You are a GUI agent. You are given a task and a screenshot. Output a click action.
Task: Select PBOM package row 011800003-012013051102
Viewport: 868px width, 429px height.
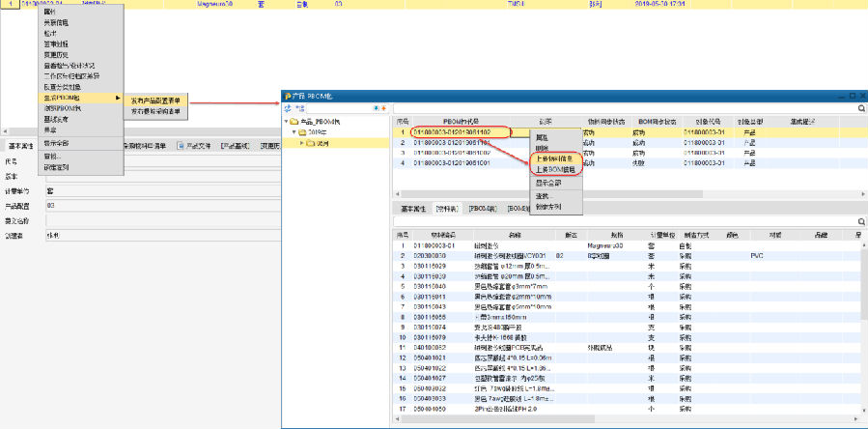point(452,131)
